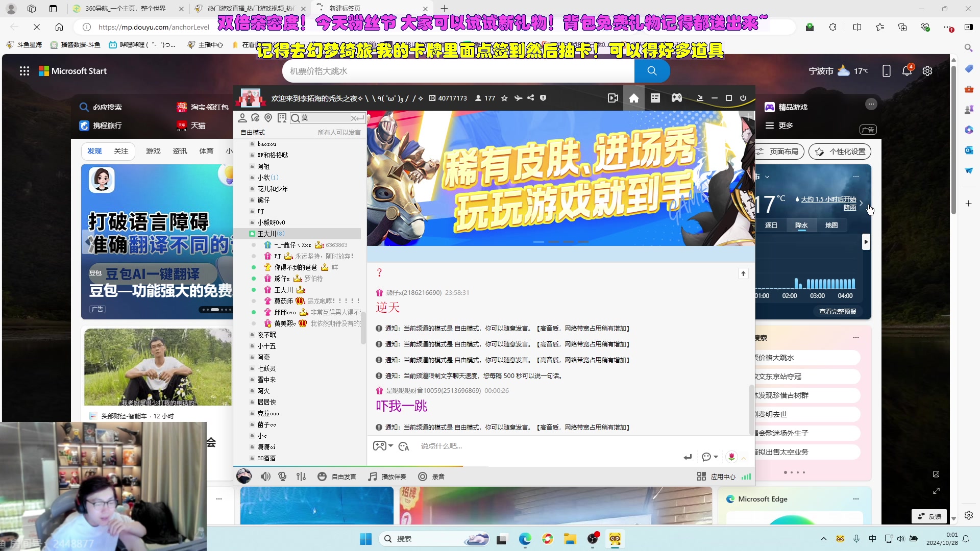The image size is (980, 551).
Task: Open mobile phone icon on Microsoft Start
Action: [x=887, y=71]
